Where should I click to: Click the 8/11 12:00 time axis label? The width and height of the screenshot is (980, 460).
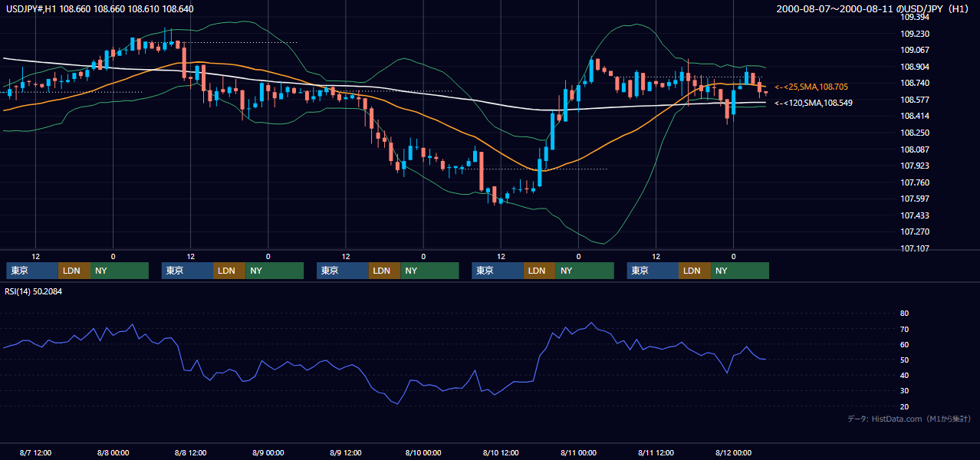[x=656, y=452]
